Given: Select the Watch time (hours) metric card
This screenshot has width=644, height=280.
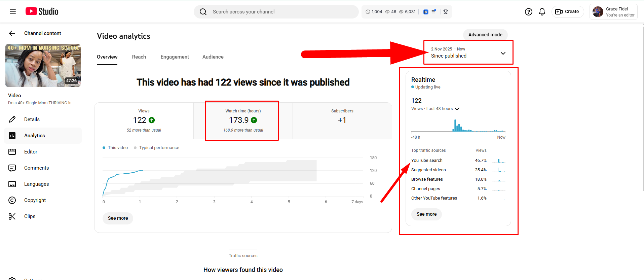Looking at the screenshot, I should click(x=243, y=120).
